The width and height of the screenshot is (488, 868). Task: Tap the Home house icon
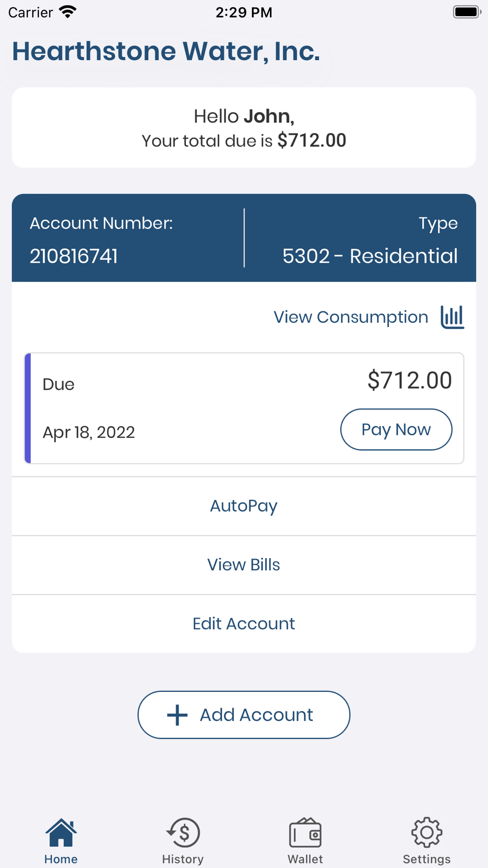coord(61,832)
